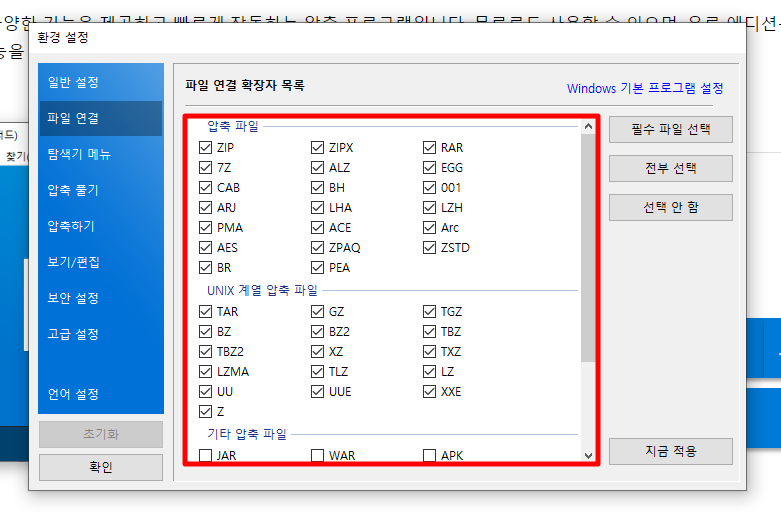Open the 언어 설정 tab
Screen dimensions: 781x523
coord(101,394)
